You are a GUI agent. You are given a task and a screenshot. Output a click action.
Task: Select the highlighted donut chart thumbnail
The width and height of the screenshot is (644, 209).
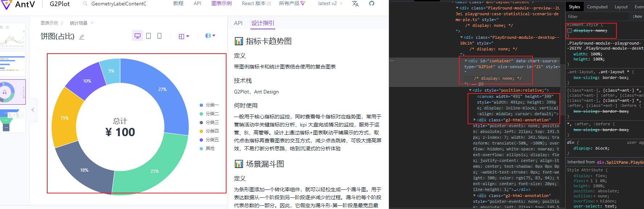click(13, 92)
